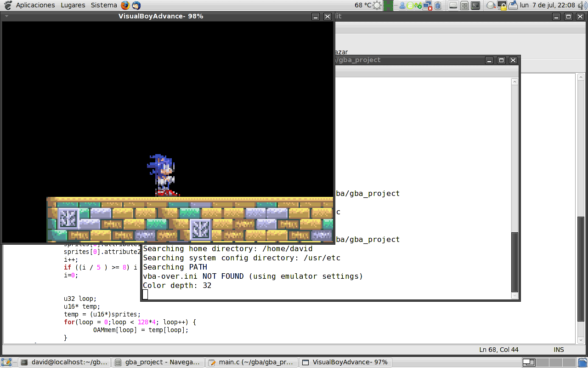Open the Aplicaciones menu

tap(35, 6)
